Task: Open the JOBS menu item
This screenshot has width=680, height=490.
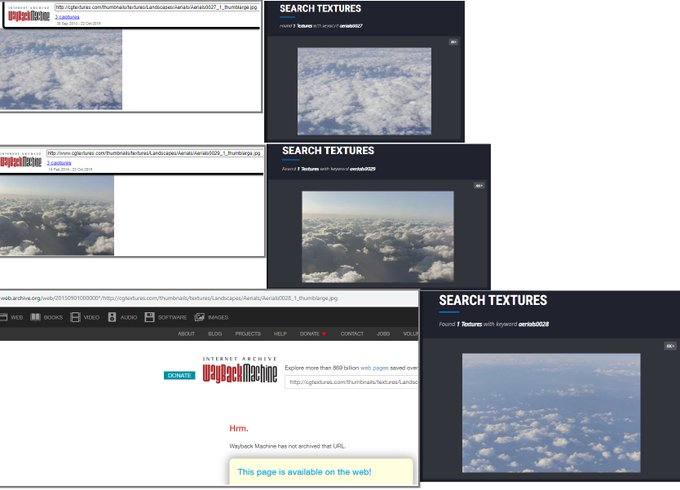Action: (x=383, y=334)
